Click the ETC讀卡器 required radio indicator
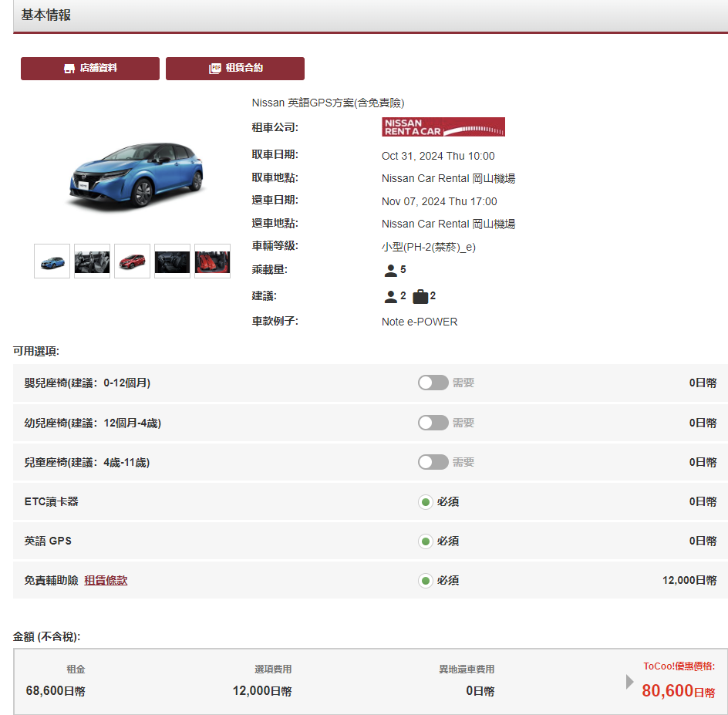Viewport: 728px width, 715px height. point(425,502)
